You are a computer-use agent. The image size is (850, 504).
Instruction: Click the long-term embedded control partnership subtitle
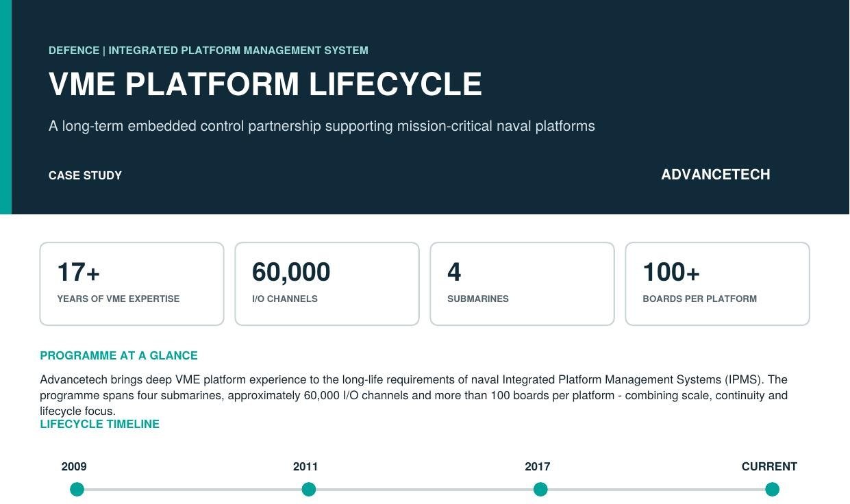pyautogui.click(x=322, y=126)
